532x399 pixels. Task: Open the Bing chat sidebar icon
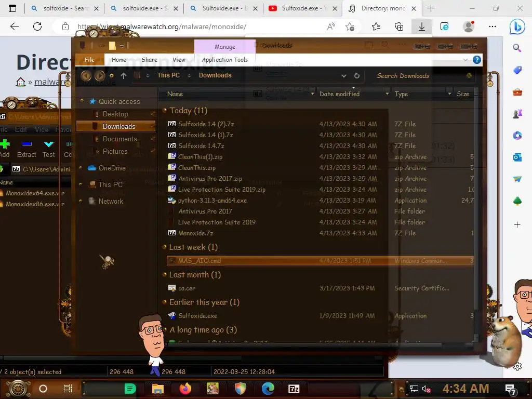[x=517, y=26]
